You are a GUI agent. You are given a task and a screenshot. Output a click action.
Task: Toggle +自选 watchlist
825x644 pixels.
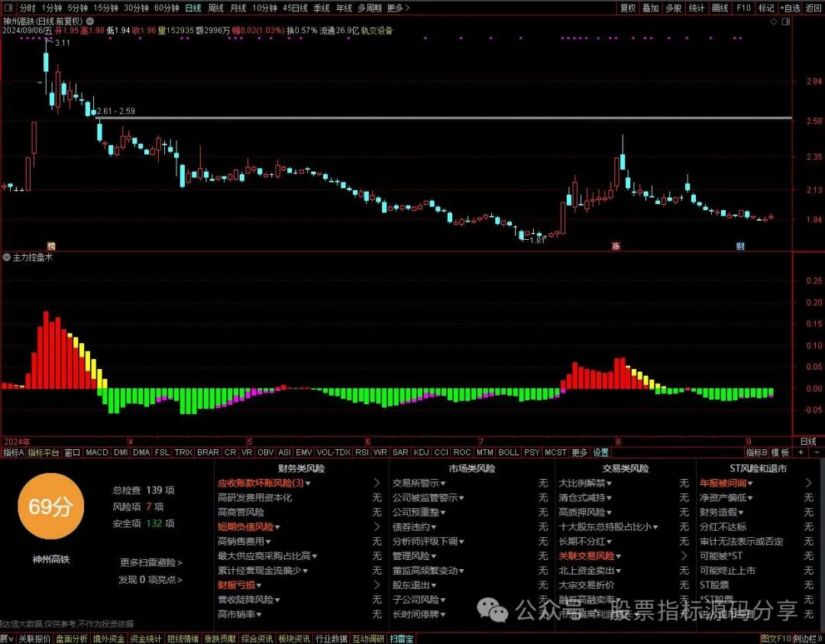790,8
